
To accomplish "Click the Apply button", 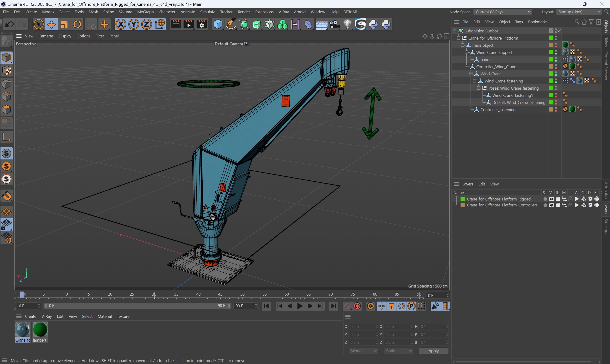I will [433, 351].
